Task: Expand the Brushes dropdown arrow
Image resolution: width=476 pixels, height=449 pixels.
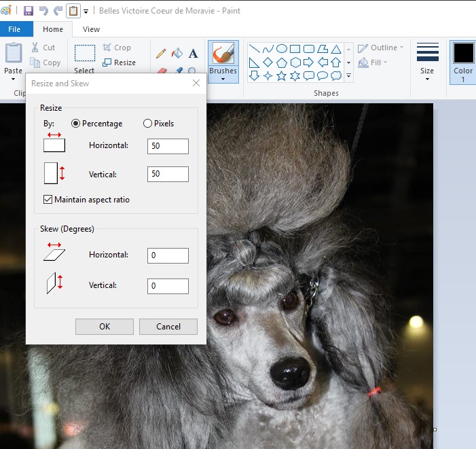Action: pos(223,79)
